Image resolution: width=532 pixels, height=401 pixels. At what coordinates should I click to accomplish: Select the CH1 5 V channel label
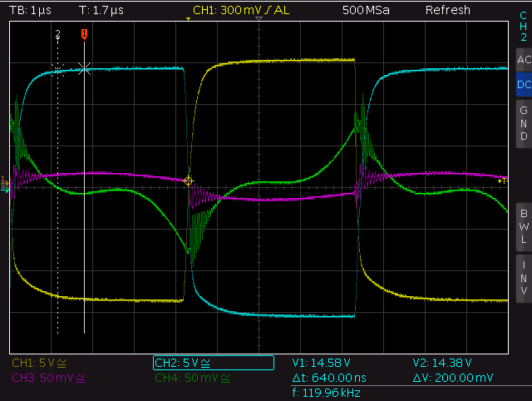pos(39,364)
